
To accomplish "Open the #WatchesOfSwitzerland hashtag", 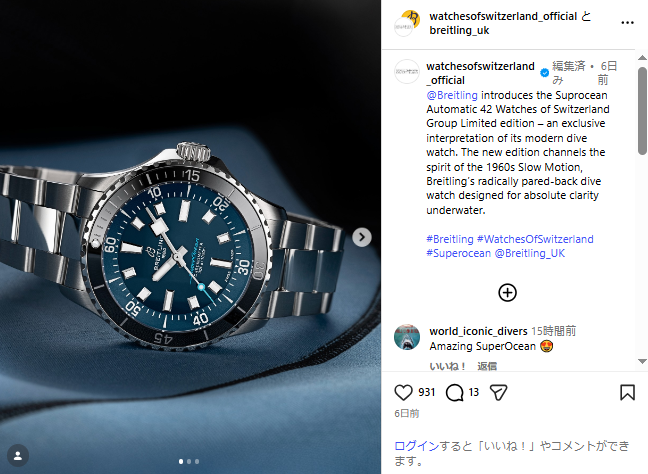I will tap(535, 239).
